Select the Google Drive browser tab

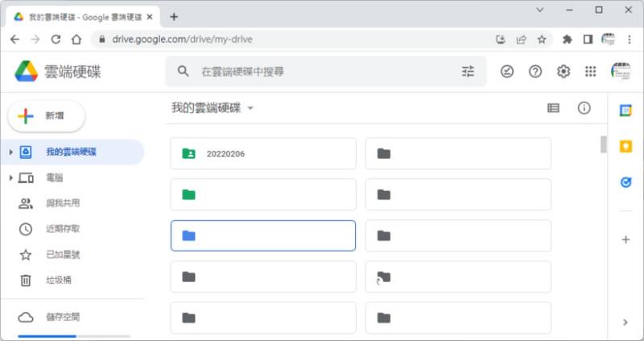point(83,17)
